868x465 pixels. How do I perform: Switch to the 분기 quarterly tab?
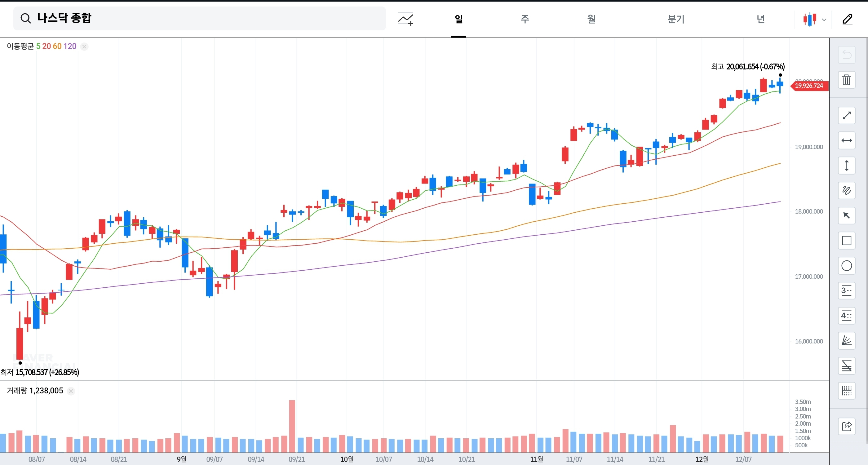click(x=675, y=19)
